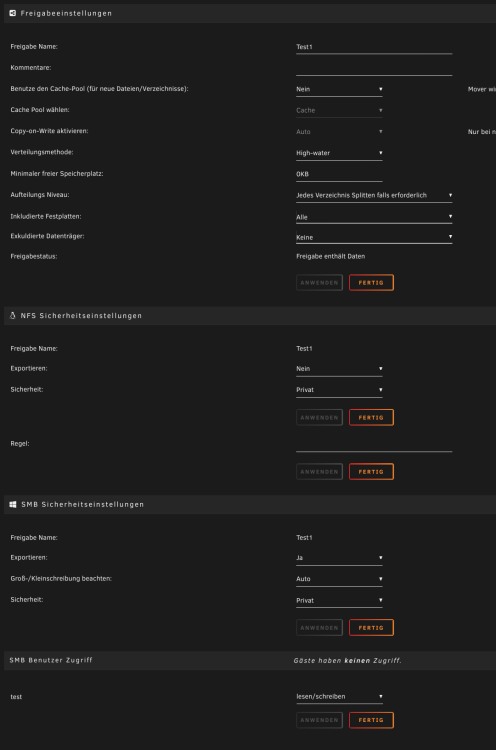Edit the Freigabe Name field containing Test1
496x750 pixels.
tap(374, 47)
